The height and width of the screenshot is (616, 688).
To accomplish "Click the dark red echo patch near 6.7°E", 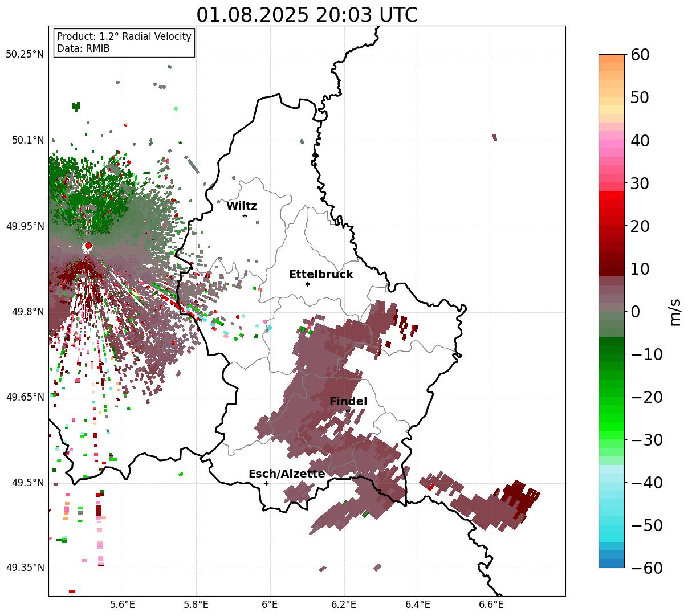I will (x=519, y=500).
